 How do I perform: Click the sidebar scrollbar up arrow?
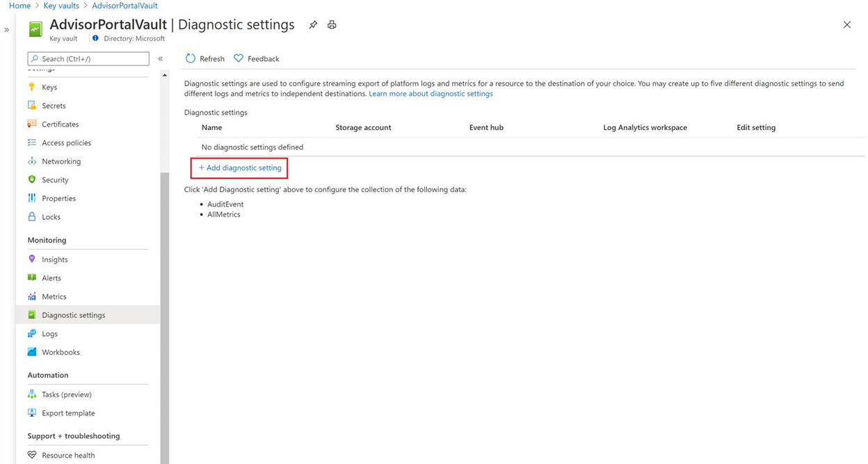165,75
